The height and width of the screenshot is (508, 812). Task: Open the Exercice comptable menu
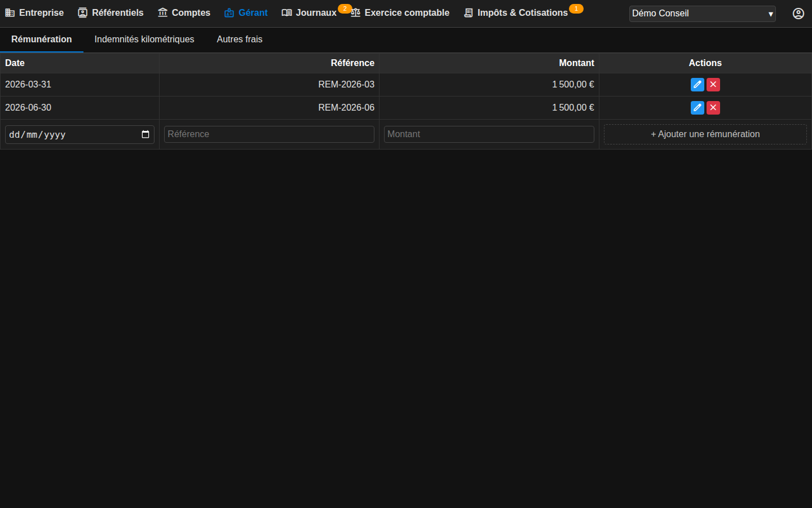point(400,12)
